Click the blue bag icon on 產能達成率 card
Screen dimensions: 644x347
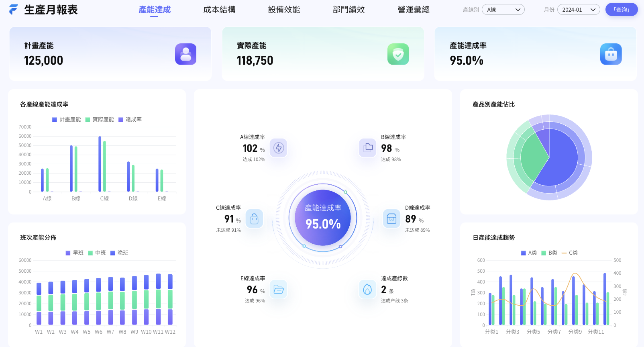pos(611,54)
